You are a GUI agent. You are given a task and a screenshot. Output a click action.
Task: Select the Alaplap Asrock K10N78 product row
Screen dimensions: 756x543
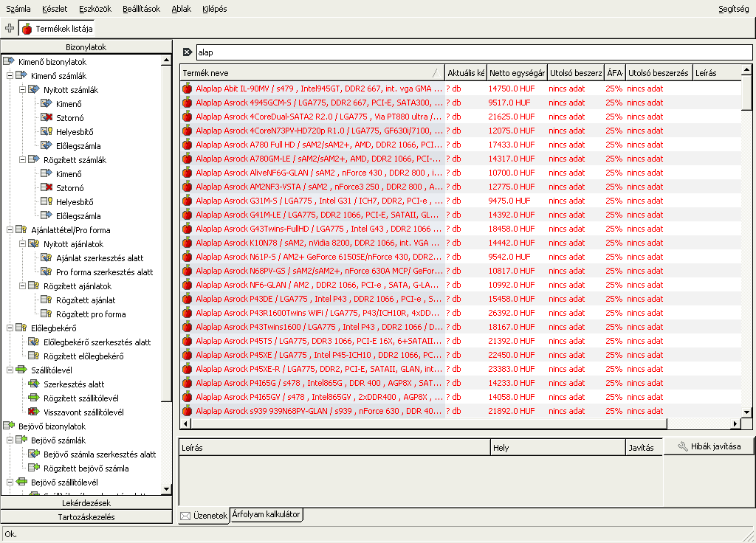coord(461,243)
